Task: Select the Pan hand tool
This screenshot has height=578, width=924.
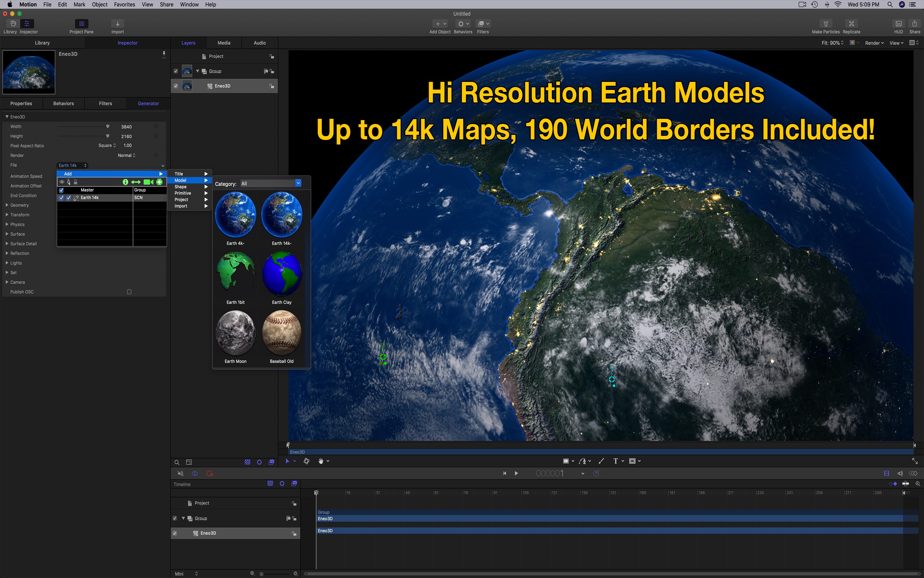Action: (321, 461)
